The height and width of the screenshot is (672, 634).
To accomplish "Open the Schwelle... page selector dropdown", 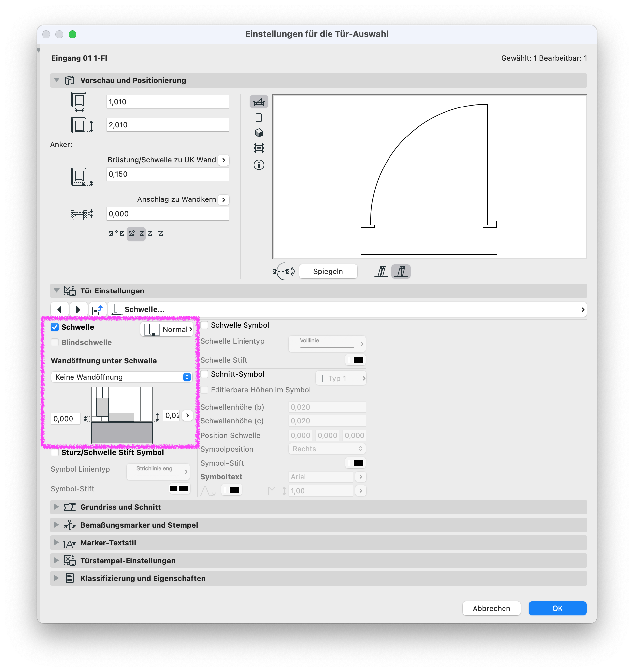I will [x=347, y=309].
